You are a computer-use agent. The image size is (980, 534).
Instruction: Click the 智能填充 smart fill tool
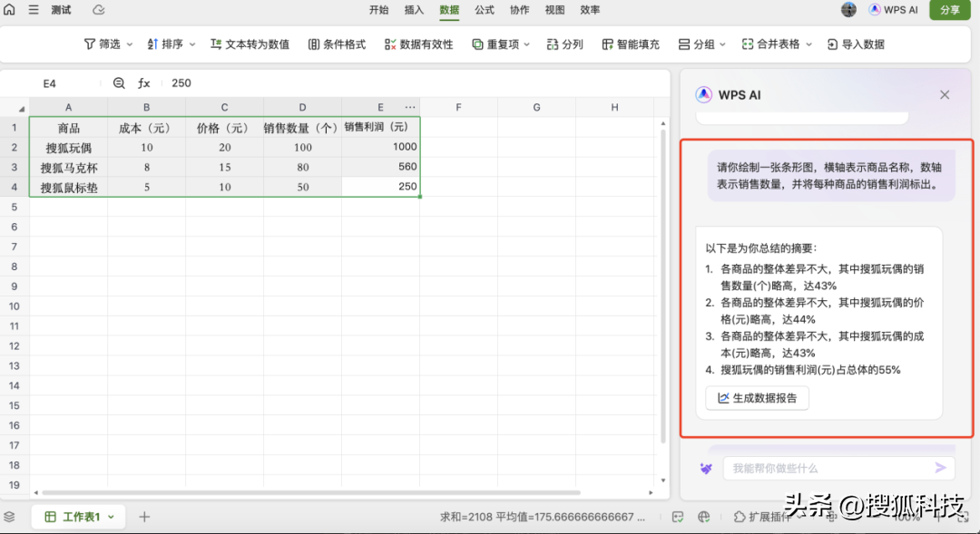(631, 44)
